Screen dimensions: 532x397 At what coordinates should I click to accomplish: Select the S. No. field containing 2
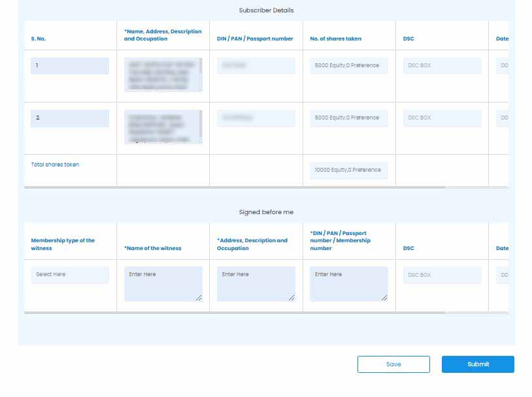(x=69, y=118)
